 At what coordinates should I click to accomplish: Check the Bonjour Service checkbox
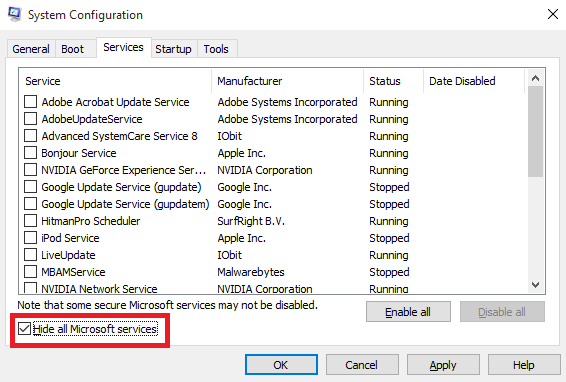pyautogui.click(x=30, y=153)
